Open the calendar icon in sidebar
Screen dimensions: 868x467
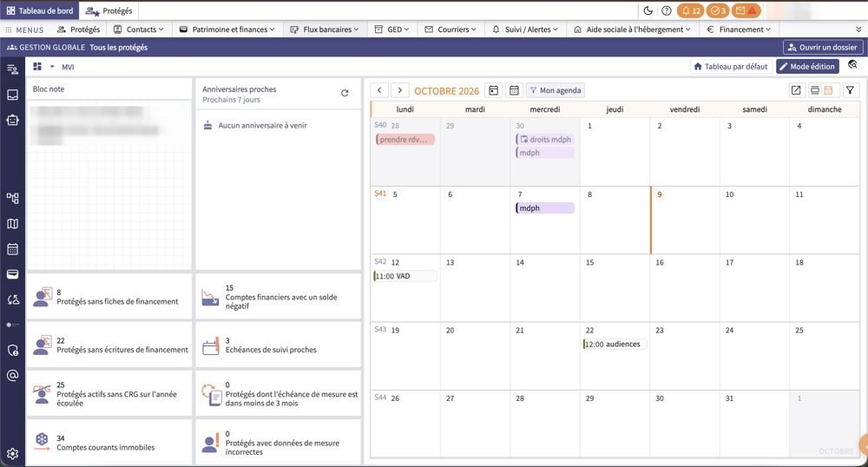(x=13, y=249)
